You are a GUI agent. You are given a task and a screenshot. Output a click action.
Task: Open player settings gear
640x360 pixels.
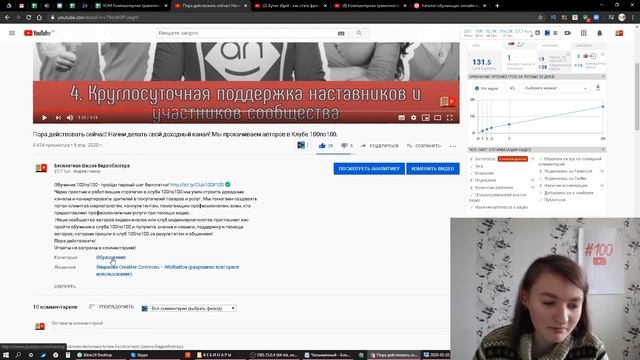(413, 118)
